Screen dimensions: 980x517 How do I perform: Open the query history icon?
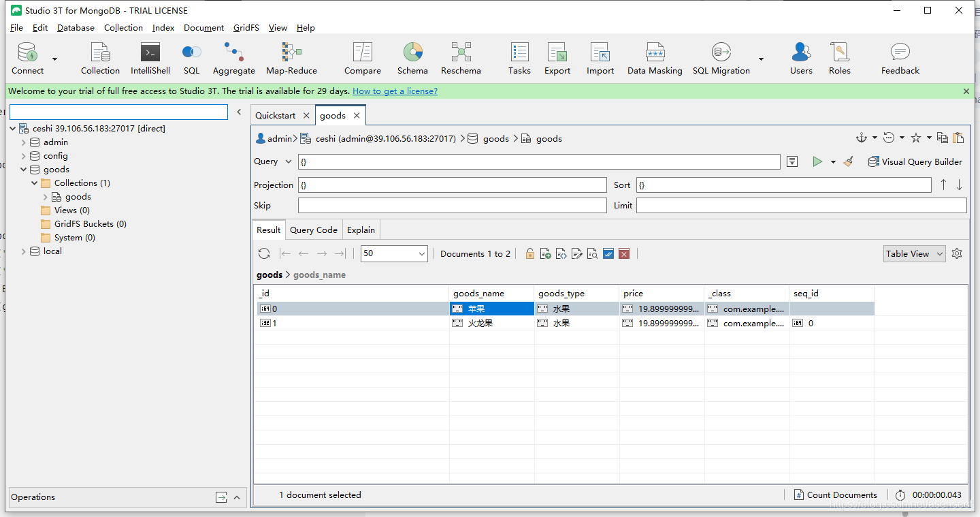click(889, 138)
